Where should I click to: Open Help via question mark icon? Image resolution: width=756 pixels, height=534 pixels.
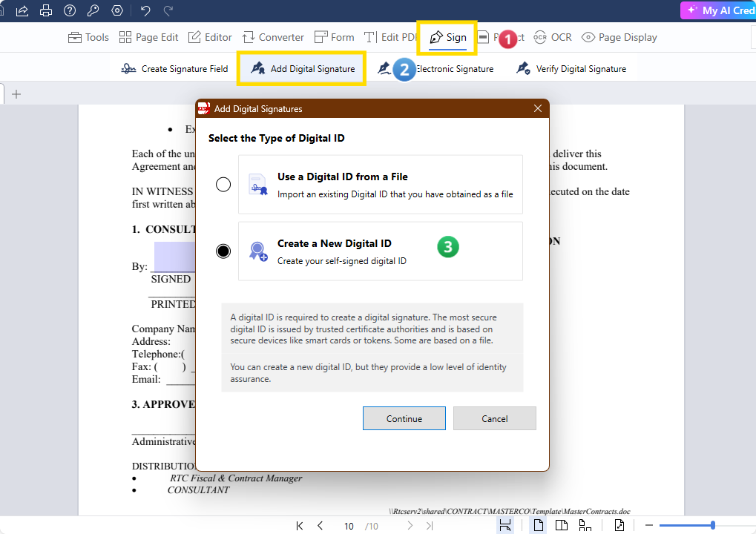click(70, 10)
